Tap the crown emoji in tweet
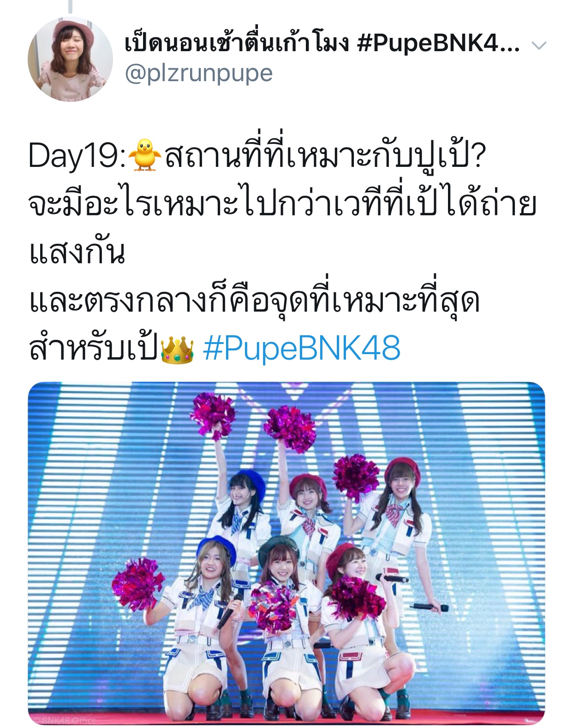Viewport: 573px width, 728px height. pos(177,349)
